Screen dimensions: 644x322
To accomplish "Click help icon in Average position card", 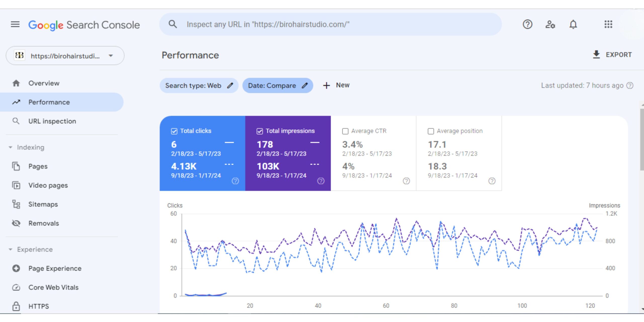I will click(x=492, y=181).
